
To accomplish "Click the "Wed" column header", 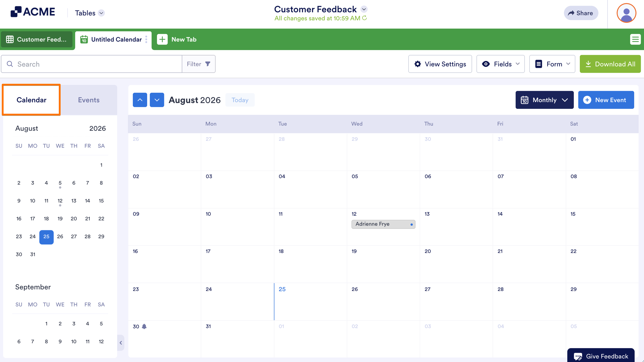I will (x=357, y=124).
